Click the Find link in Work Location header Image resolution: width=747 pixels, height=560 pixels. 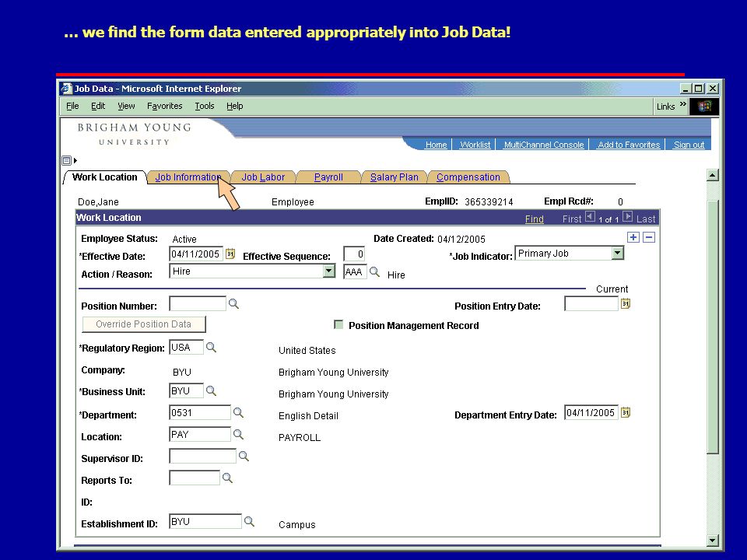[534, 219]
